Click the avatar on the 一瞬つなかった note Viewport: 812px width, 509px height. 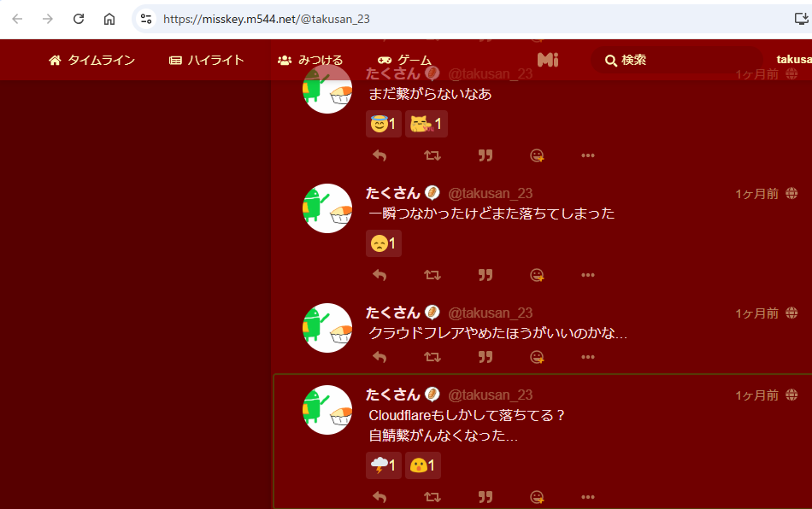tap(327, 208)
